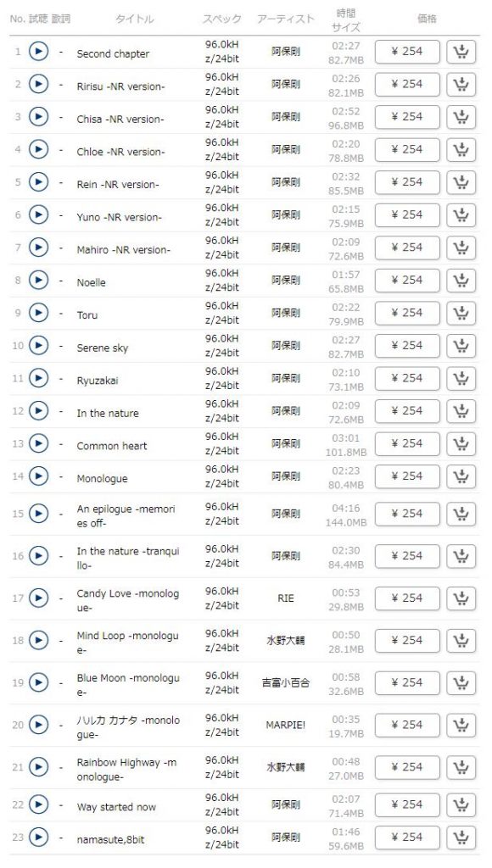The width and height of the screenshot is (492, 868).
Task: Play sample of In the nature -tranquillo-
Action: [38, 556]
